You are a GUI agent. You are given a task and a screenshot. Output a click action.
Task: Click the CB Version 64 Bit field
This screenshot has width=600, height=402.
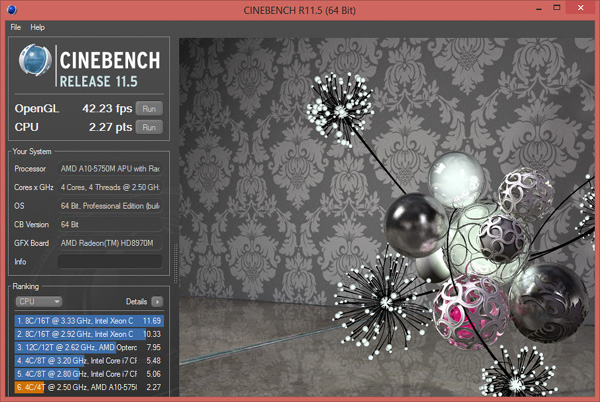point(110,225)
